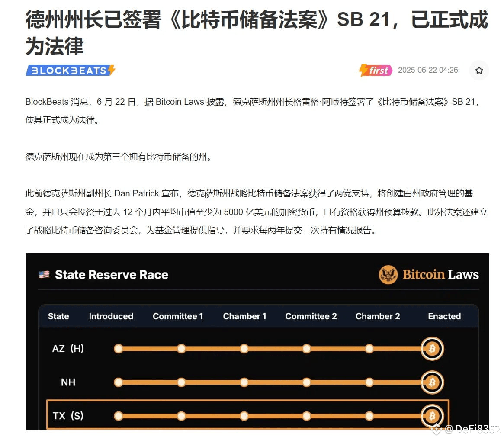This screenshot has height=440, width=504.
Task: Click the 'Committee 1' column header
Action: (178, 316)
